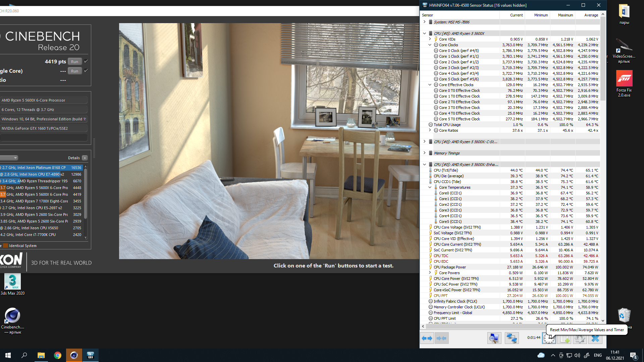The width and height of the screenshot is (644, 362).
Task: Open the Cinebench ranking dropdown
Action: pos(15,158)
